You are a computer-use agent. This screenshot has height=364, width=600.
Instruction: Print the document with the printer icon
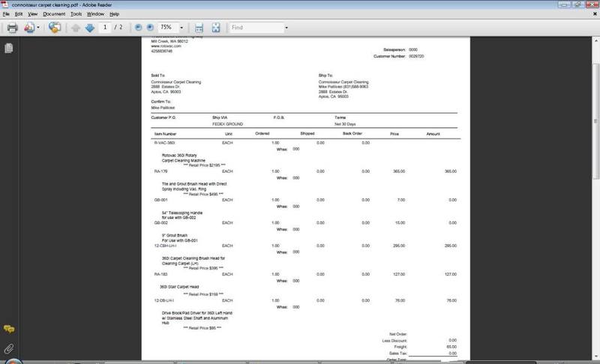(12, 28)
